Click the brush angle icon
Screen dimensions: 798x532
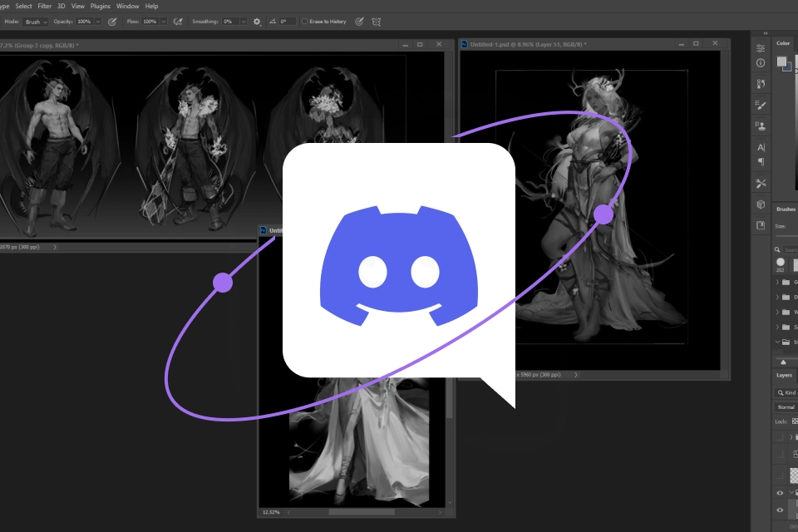[x=273, y=22]
